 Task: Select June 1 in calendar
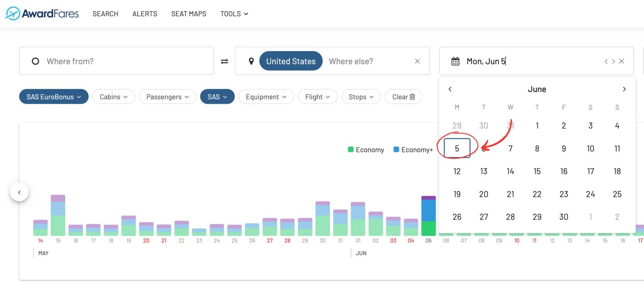537,125
